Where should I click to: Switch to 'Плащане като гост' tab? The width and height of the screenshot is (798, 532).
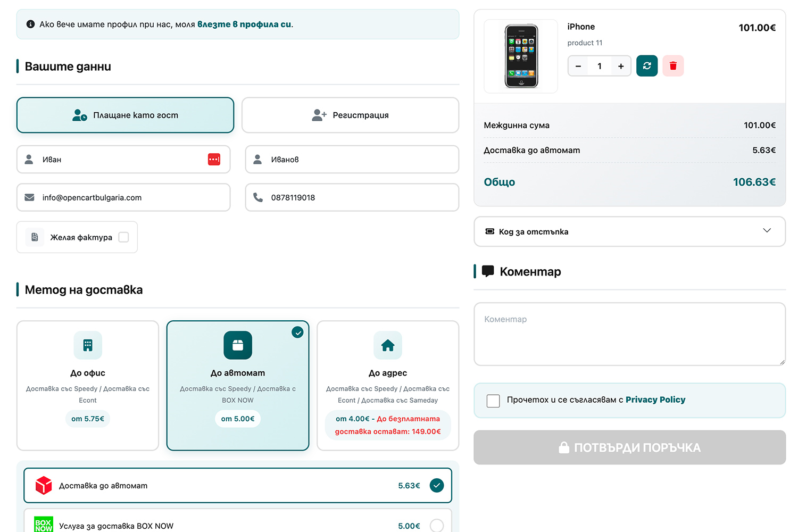[126, 115]
